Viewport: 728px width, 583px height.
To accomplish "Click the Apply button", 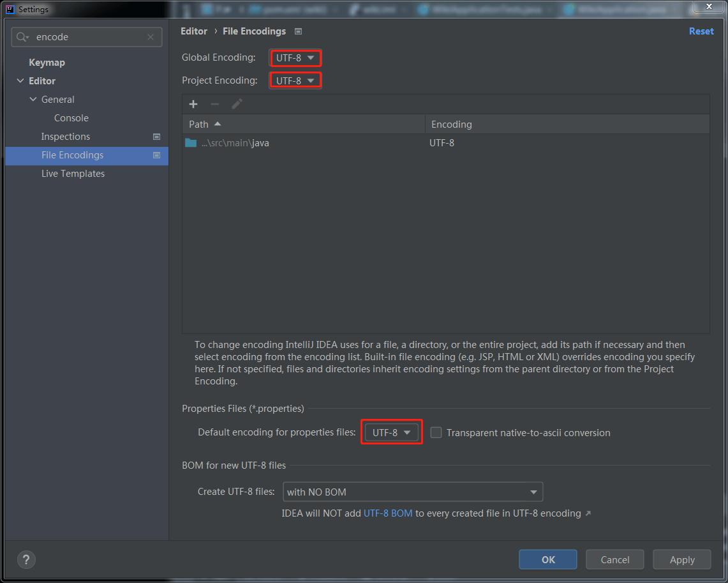I will [681, 559].
